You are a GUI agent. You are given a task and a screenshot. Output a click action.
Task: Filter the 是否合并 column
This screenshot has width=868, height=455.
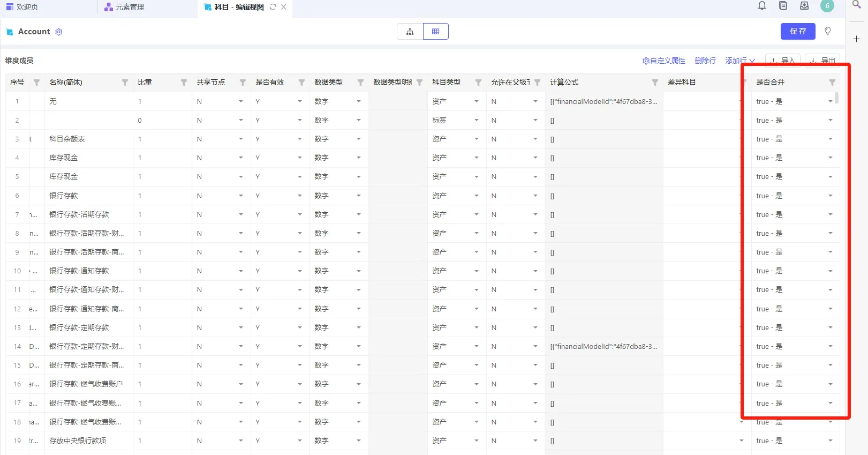(832, 83)
